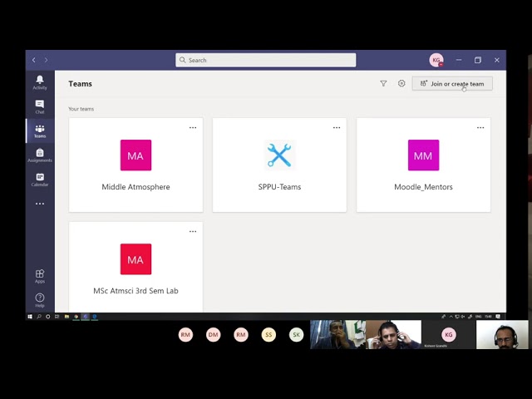Open Task View on the taskbar
Viewport: 532px width, 399px height.
tap(57, 317)
